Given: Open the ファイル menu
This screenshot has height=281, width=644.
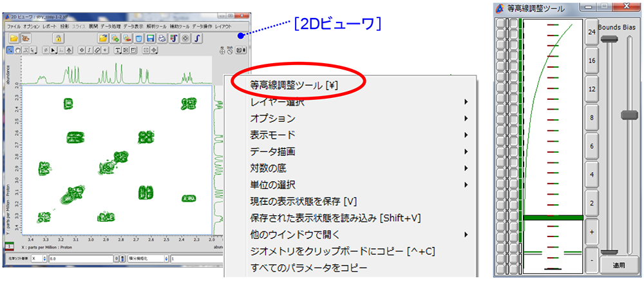Looking at the screenshot, I should 14,27.
